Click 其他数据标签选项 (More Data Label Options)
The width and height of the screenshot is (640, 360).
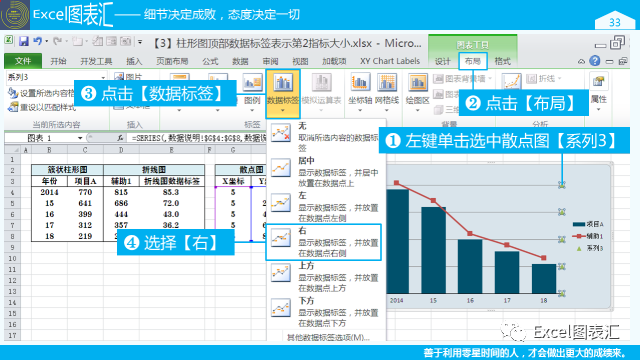click(328, 337)
